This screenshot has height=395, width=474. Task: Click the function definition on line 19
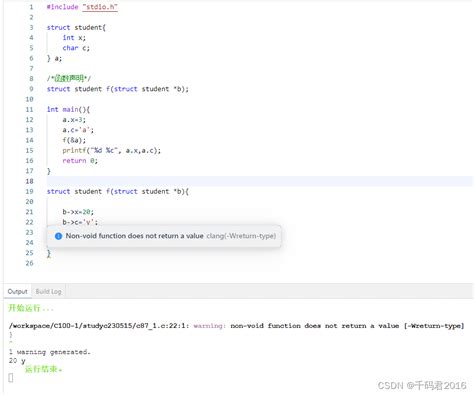118,192
